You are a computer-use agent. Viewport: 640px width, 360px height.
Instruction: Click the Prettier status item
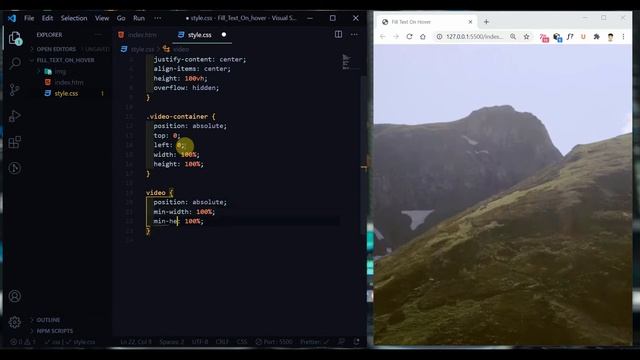(314, 342)
